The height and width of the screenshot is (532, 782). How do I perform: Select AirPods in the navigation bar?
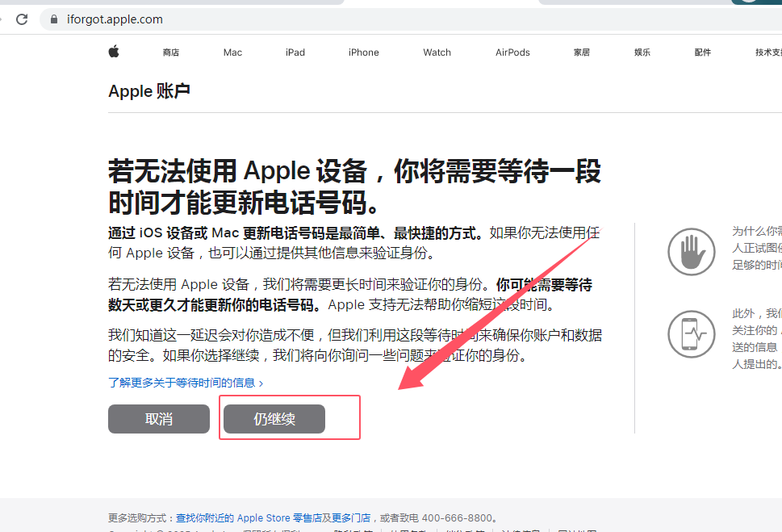(512, 52)
